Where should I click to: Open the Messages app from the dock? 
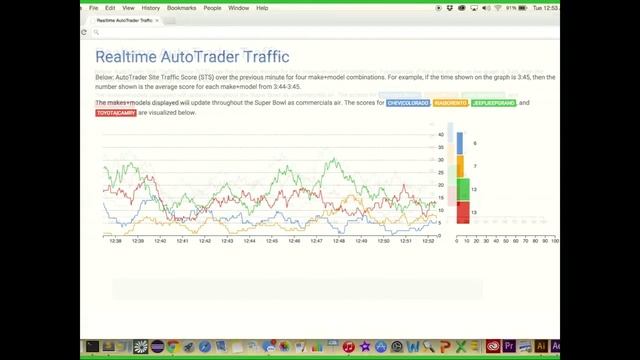pyautogui.click(x=269, y=347)
